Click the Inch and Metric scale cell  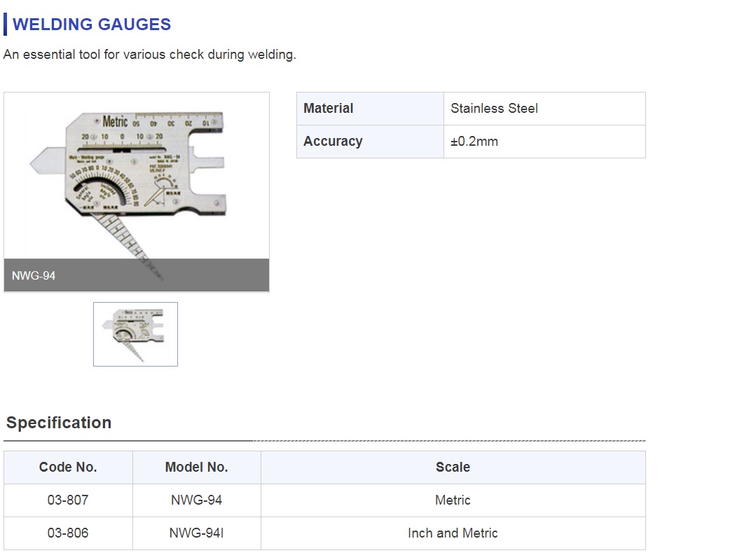(453, 533)
